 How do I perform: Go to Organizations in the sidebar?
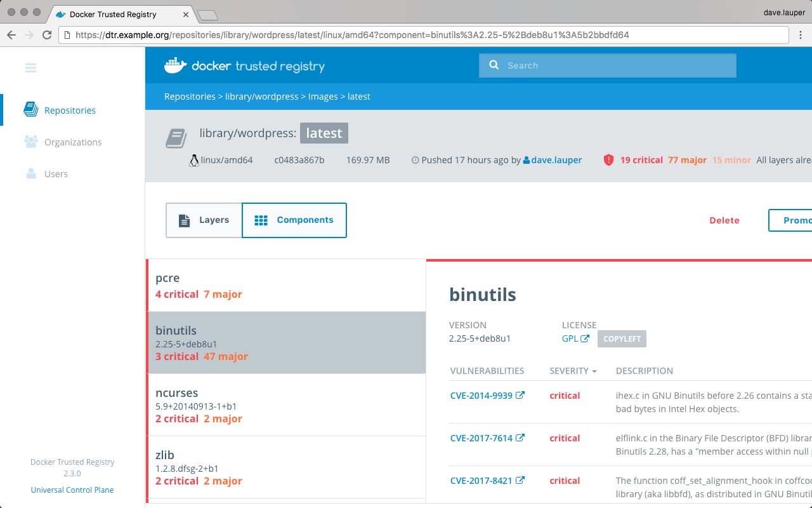[72, 142]
